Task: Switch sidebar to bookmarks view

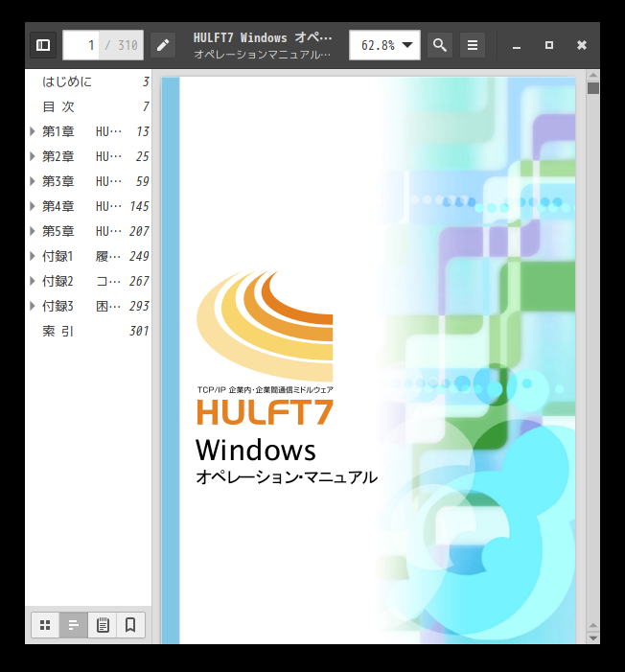Action: point(130,625)
